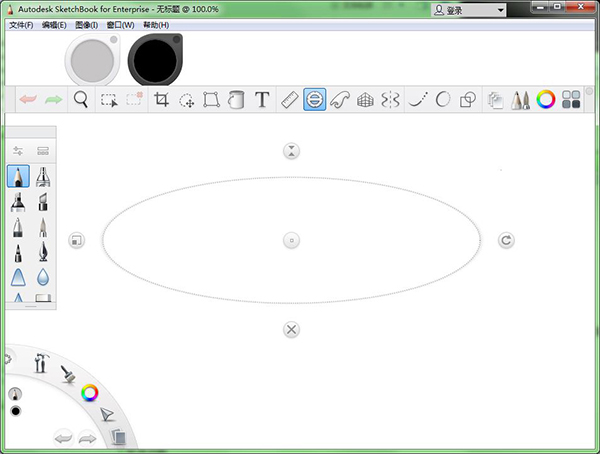600x454 pixels.
Task: Select the Chisel tip marker brush
Action: point(43,202)
